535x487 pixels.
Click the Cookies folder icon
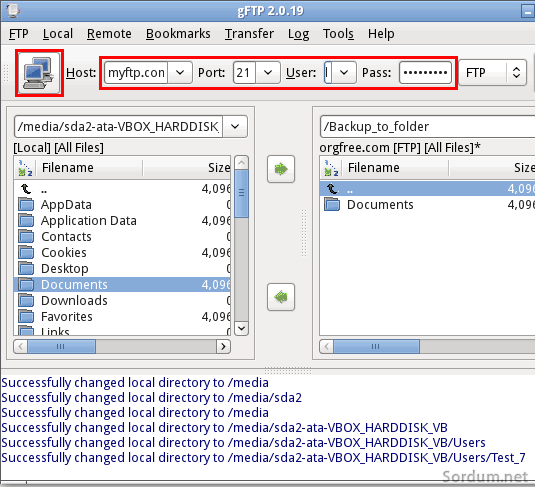tap(26, 253)
